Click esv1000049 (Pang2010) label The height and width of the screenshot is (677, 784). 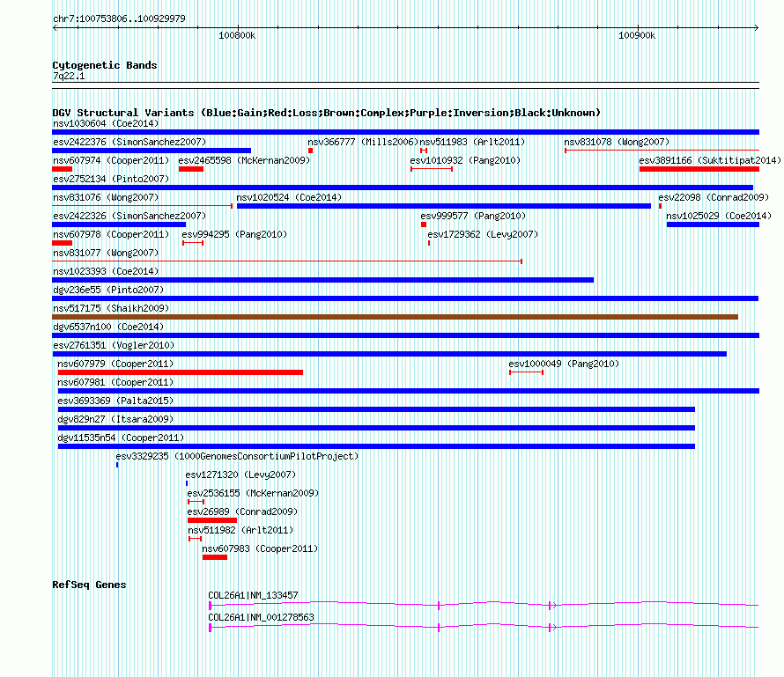coord(564,364)
